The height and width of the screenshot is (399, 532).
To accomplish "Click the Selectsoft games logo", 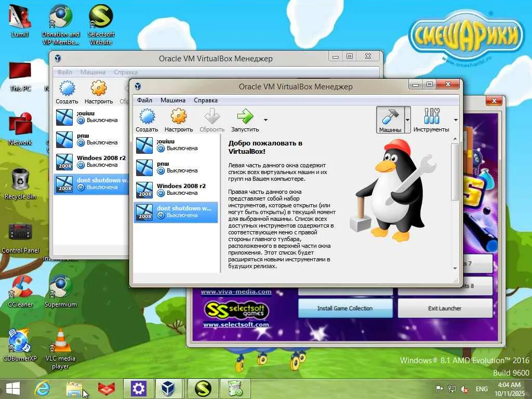I will 236,310.
